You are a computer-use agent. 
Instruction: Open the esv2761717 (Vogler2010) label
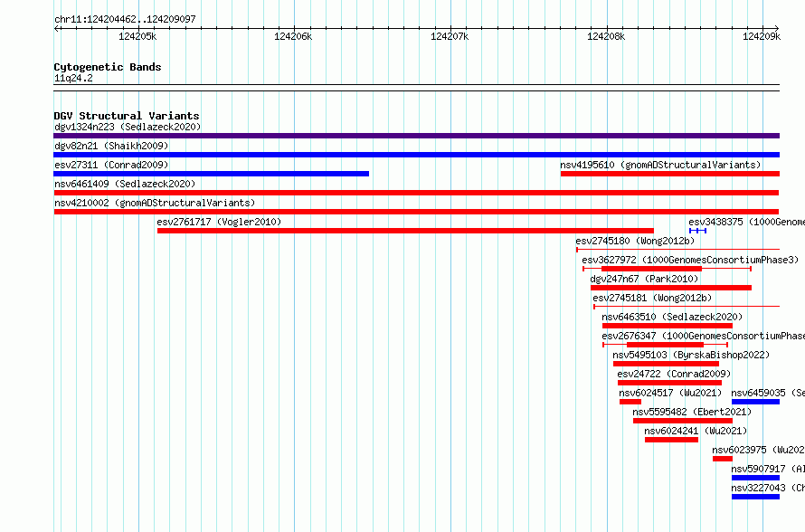(x=219, y=222)
